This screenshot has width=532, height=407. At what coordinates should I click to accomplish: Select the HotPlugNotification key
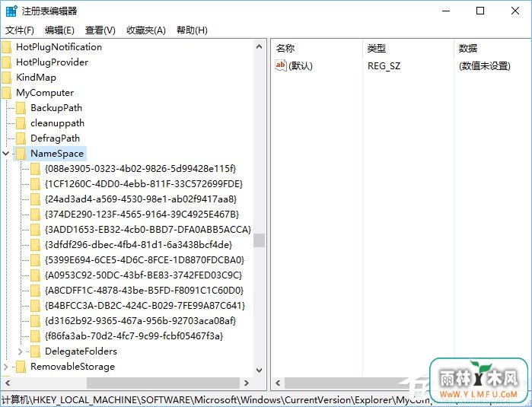pyautogui.click(x=59, y=47)
